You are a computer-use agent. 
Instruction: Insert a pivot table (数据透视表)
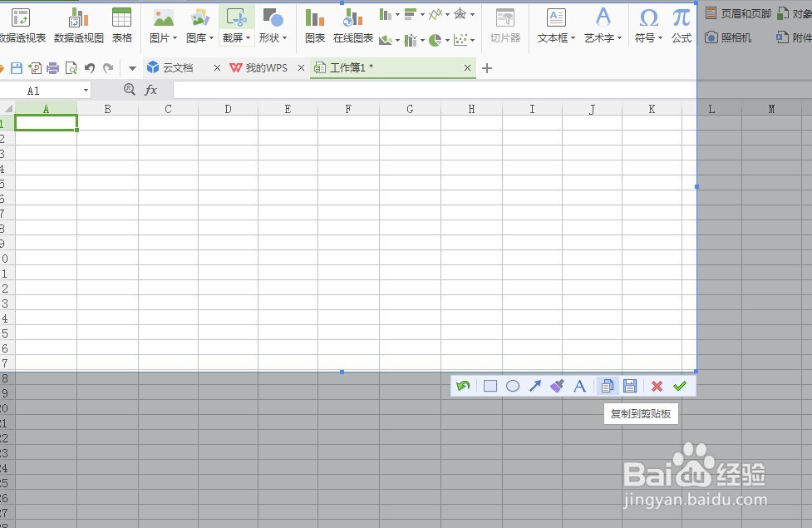(x=22, y=25)
